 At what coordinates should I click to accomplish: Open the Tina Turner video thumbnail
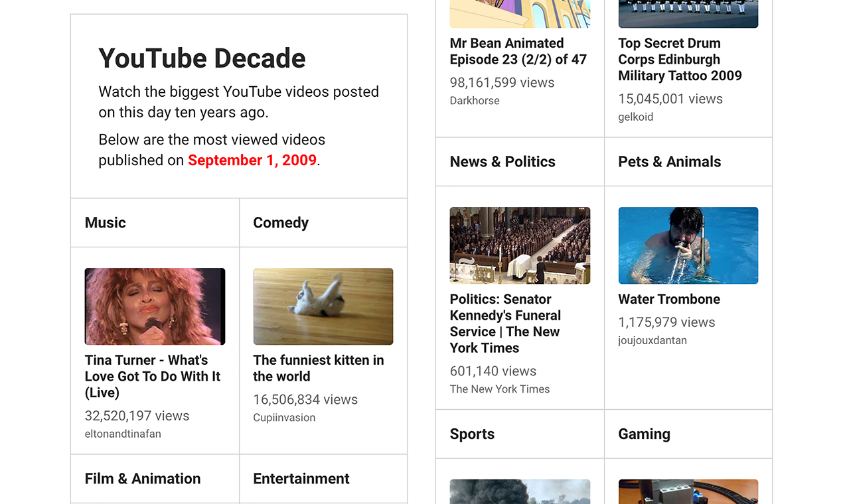pos(155,306)
